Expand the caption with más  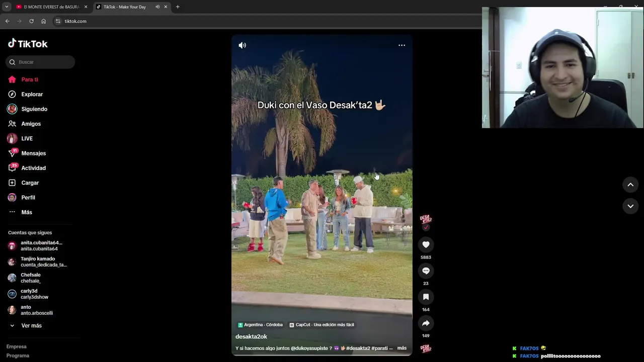click(401, 348)
